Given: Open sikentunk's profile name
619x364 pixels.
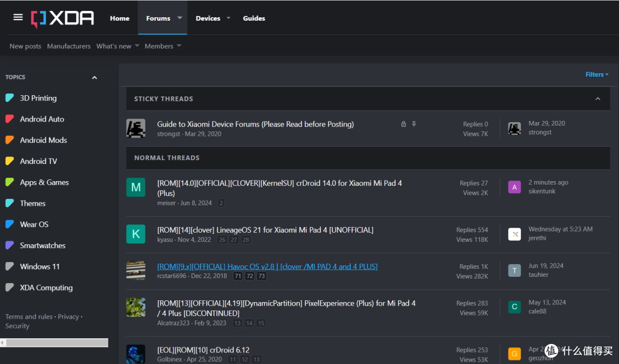Looking at the screenshot, I should (542, 191).
